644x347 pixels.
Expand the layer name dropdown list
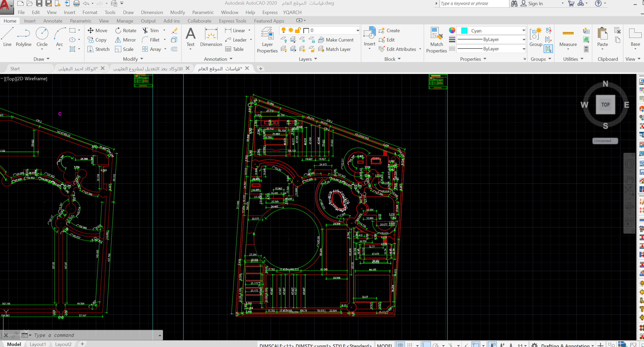coord(357,30)
